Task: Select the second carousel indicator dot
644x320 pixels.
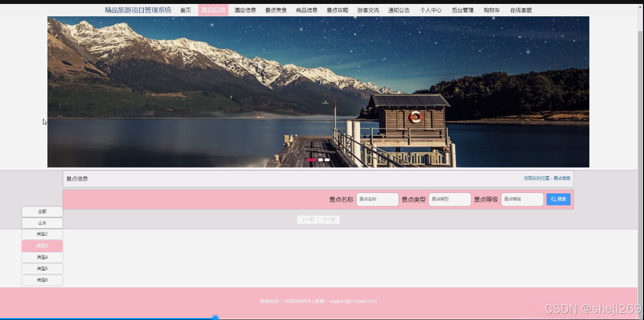Action: click(320, 160)
